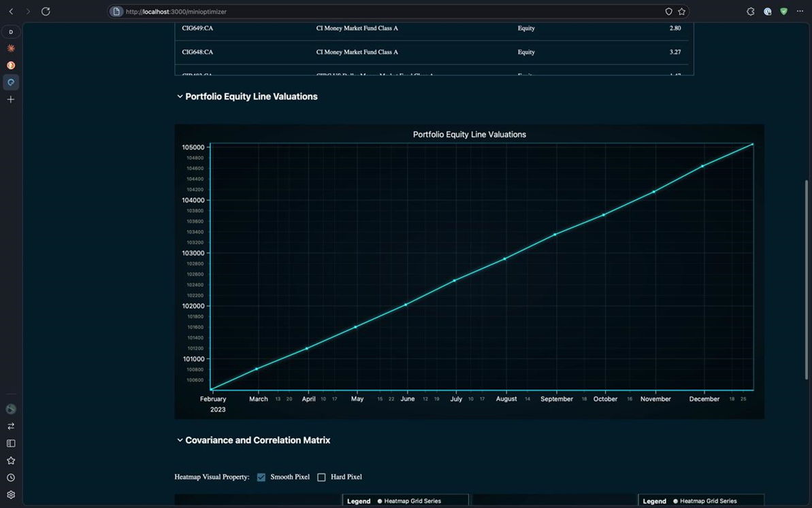Select the orange starburst sidebar tab
The width and height of the screenshot is (812, 508).
click(11, 48)
